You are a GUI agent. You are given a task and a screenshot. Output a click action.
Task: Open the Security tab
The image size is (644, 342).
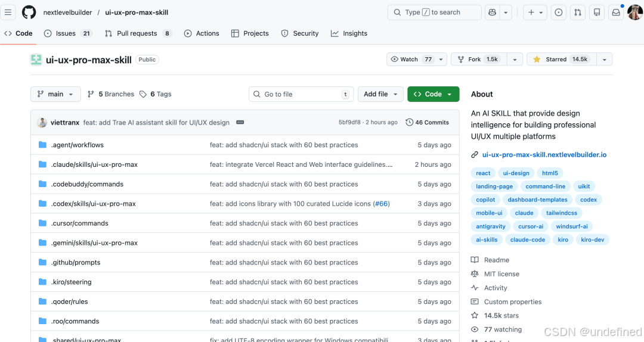tap(300, 33)
